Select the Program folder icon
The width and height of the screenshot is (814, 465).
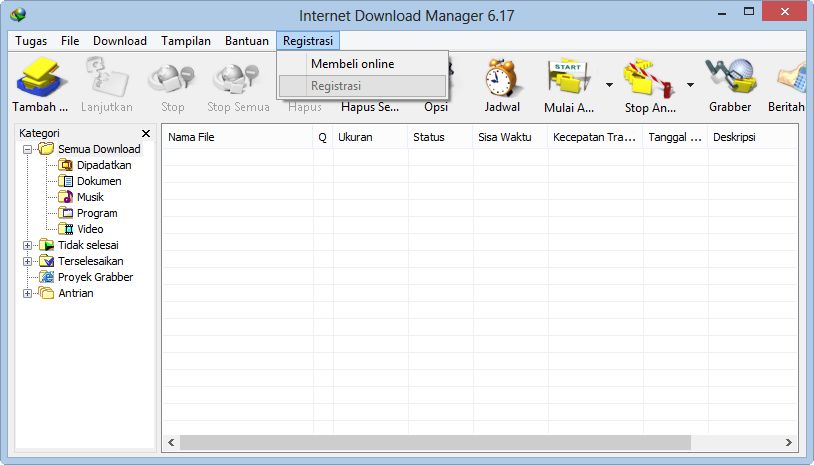[x=65, y=213]
